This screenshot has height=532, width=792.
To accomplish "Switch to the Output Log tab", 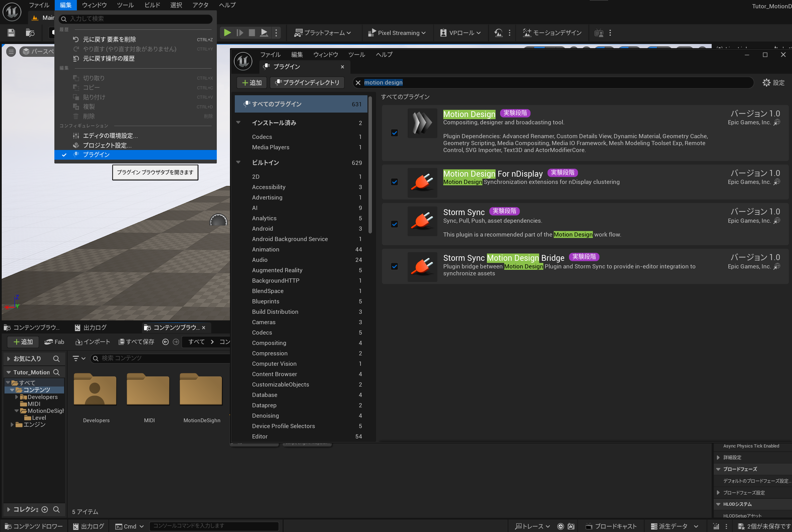I will [x=91, y=328].
